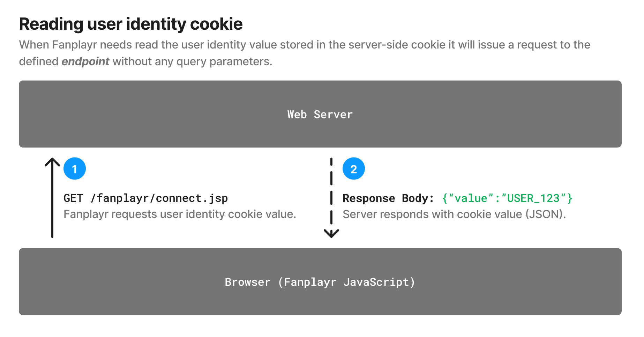Click the bold italic word 'endpoint'
Image resolution: width=644 pixels, height=337 pixels.
click(85, 61)
